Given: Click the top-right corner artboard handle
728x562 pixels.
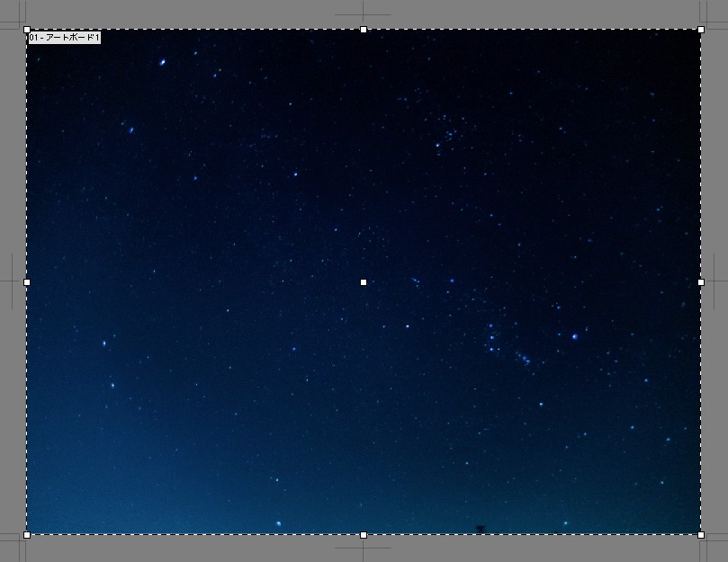Looking at the screenshot, I should [x=701, y=30].
